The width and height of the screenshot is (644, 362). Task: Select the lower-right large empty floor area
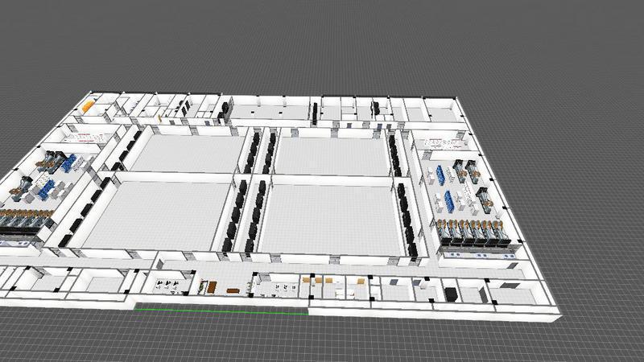click(x=332, y=217)
